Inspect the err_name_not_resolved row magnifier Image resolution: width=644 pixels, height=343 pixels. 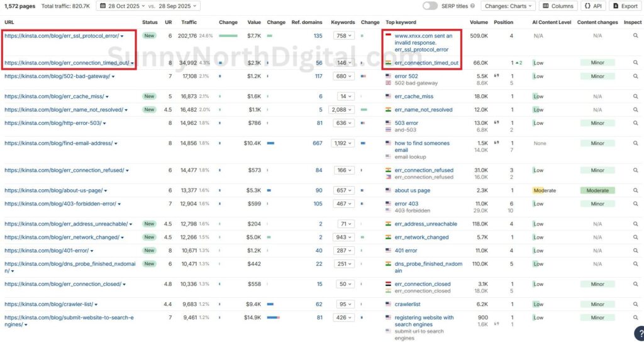tap(635, 110)
